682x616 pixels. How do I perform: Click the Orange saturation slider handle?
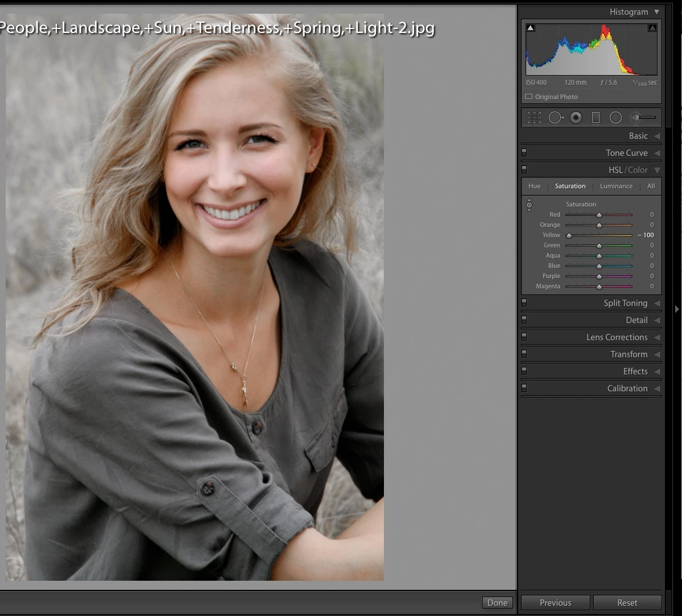599,225
